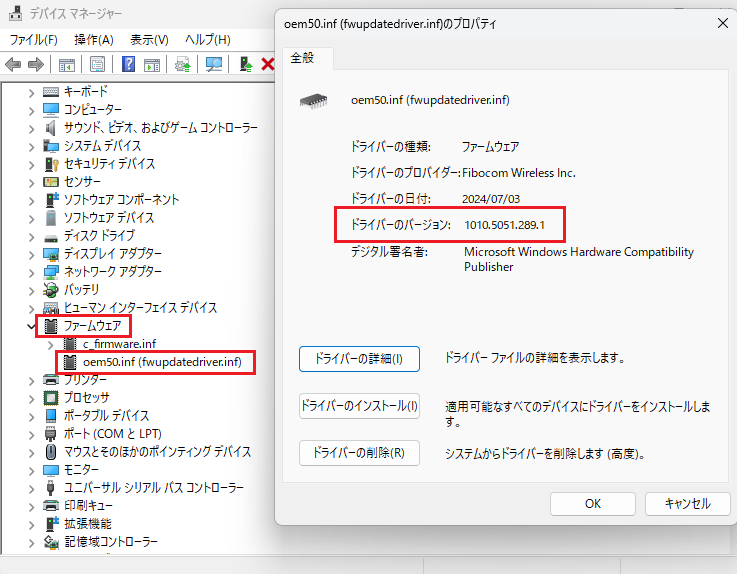The width and height of the screenshot is (737, 574).
Task: Click the ドライバーのインストール(I) button
Action: [x=359, y=406]
